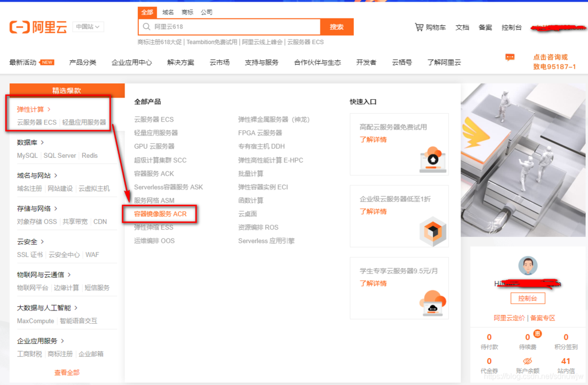Click the search magnifier icon
Screen dimensions: 588x385
(x=146, y=26)
